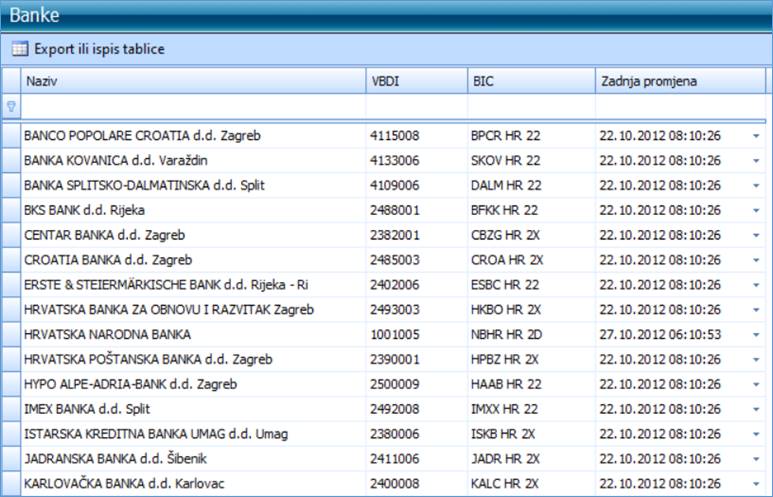773x497 pixels.
Task: Click VBDI value 4115008
Action: pyautogui.click(x=394, y=136)
